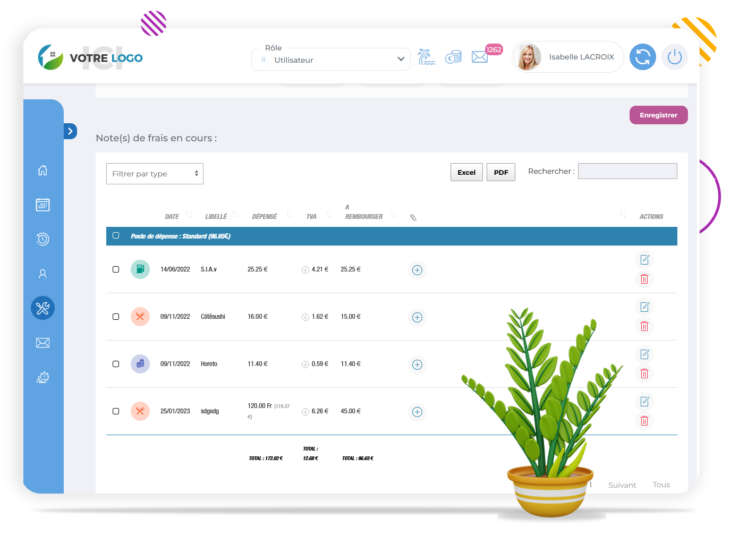Export the table with Excel button
The height and width of the screenshot is (535, 756).
466,172
